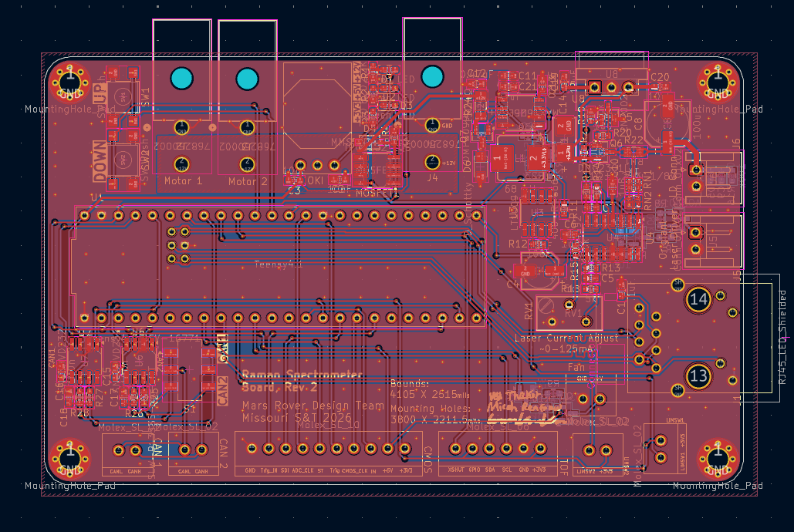794x532 pixels.
Task: Select the J4 connector's +12V pad
Action: click(x=433, y=161)
